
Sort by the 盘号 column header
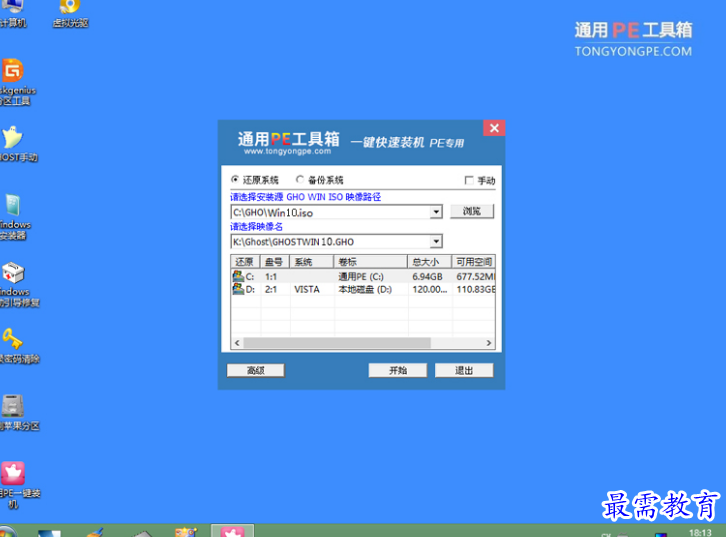275,262
